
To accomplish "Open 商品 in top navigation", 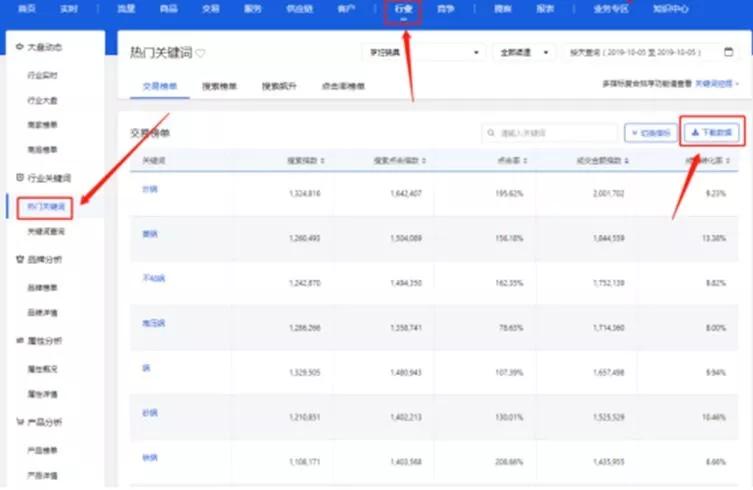I will point(169,9).
